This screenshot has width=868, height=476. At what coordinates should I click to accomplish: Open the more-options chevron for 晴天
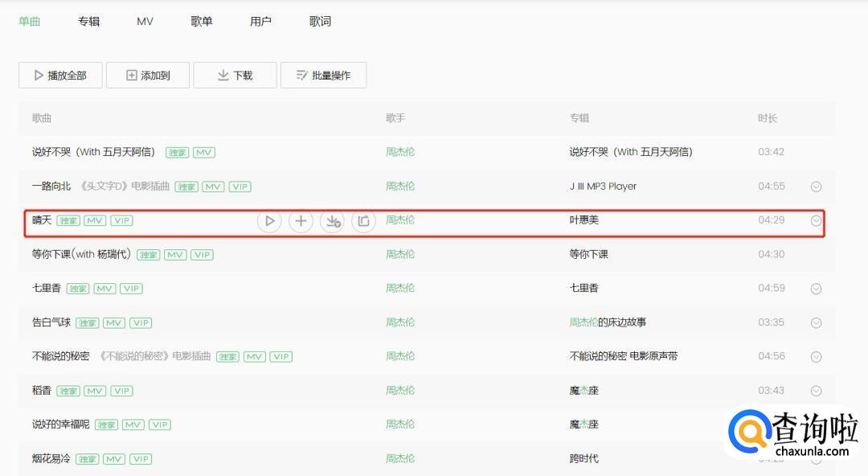[816, 220]
